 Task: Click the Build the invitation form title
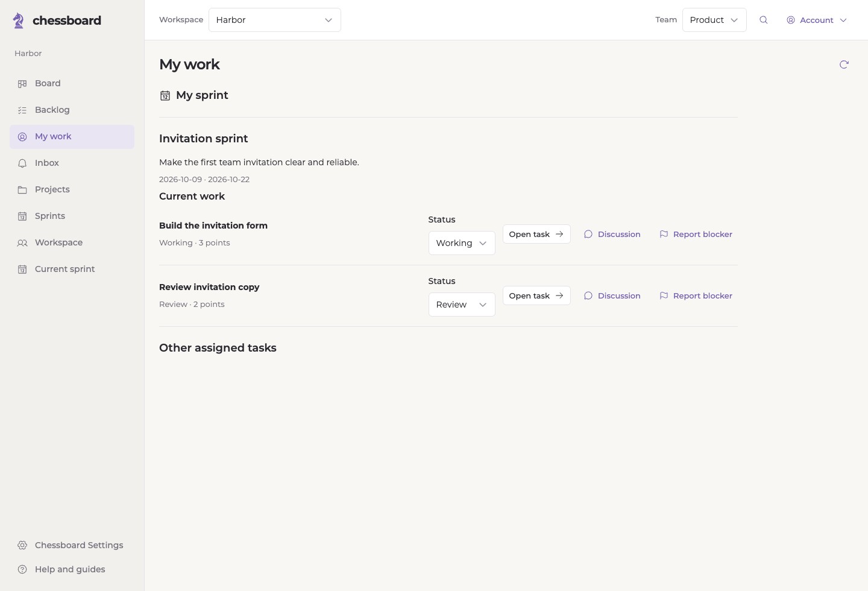213,226
